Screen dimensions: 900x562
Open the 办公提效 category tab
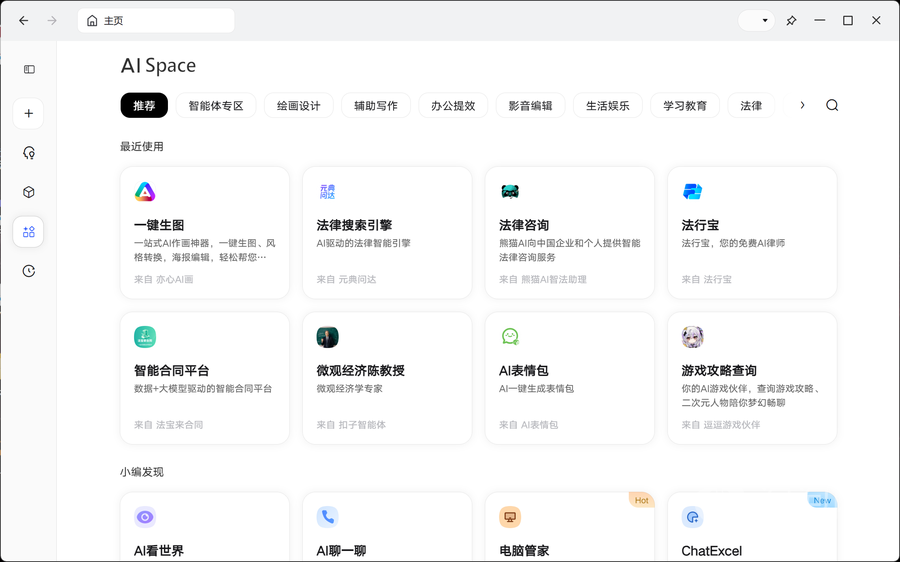453,105
